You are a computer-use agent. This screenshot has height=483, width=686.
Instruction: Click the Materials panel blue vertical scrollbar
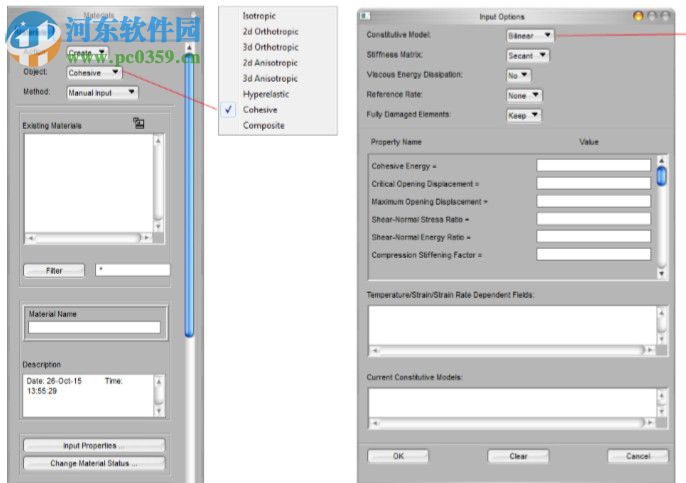(189, 195)
